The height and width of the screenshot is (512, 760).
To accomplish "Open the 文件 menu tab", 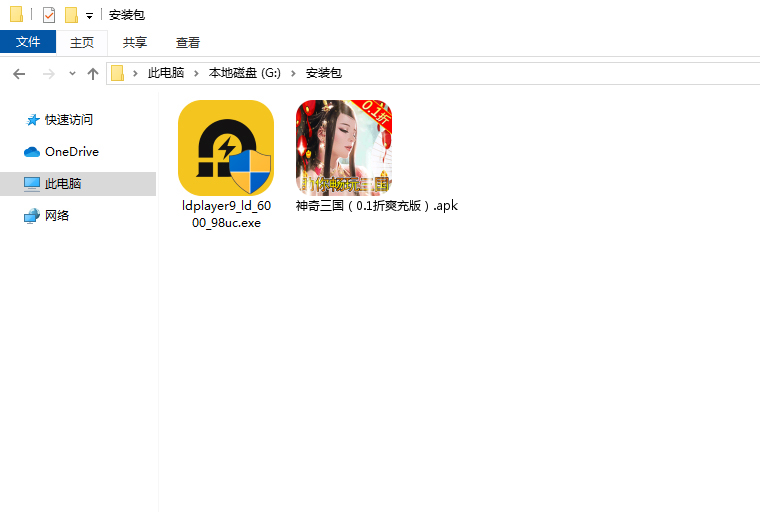I will pyautogui.click(x=28, y=42).
